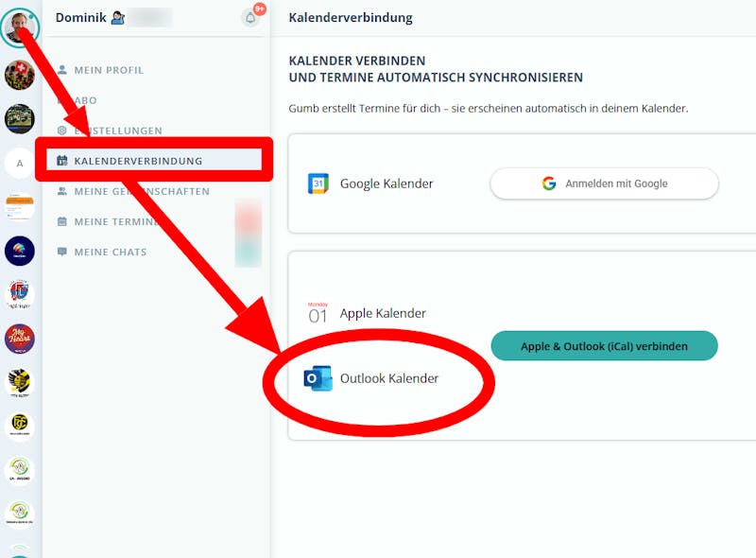The image size is (756, 558).
Task: Click the Outlook Kalender icon
Action: point(318,378)
